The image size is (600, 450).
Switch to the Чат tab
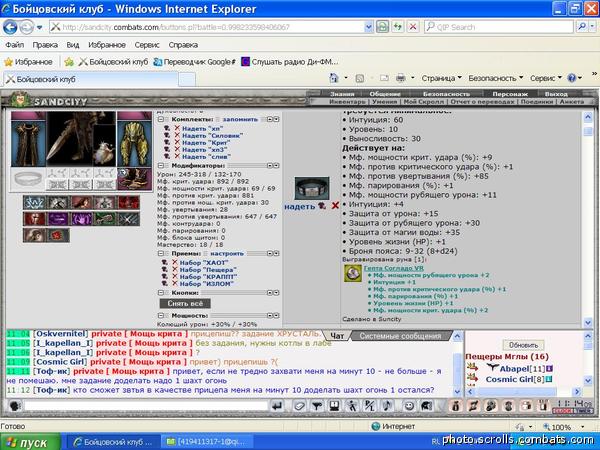pyautogui.click(x=337, y=336)
